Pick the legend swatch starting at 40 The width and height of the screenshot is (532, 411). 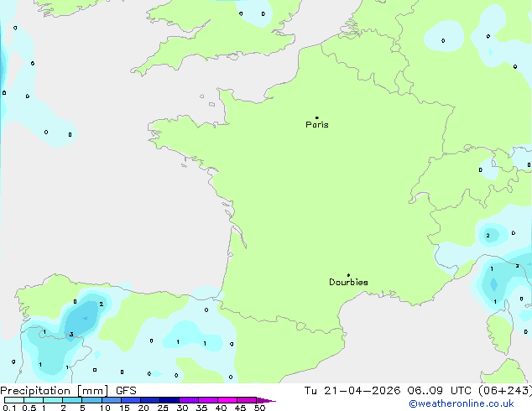pyautogui.click(x=227, y=400)
